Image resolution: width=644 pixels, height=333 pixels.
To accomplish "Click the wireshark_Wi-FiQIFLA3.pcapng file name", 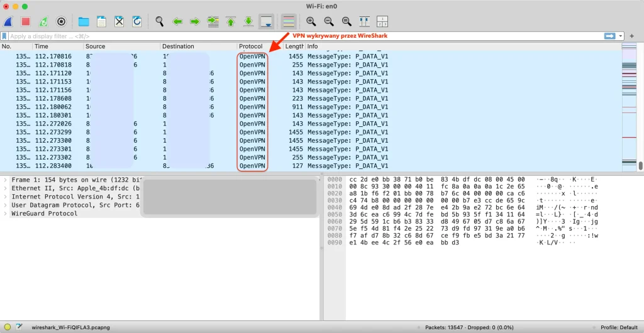I will 70,328.
